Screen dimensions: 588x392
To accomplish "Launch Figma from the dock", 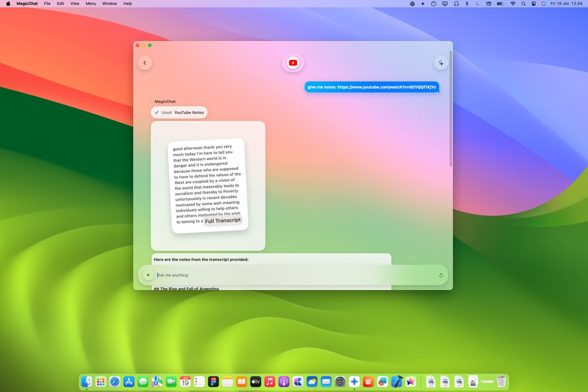I will pyautogui.click(x=214, y=382).
